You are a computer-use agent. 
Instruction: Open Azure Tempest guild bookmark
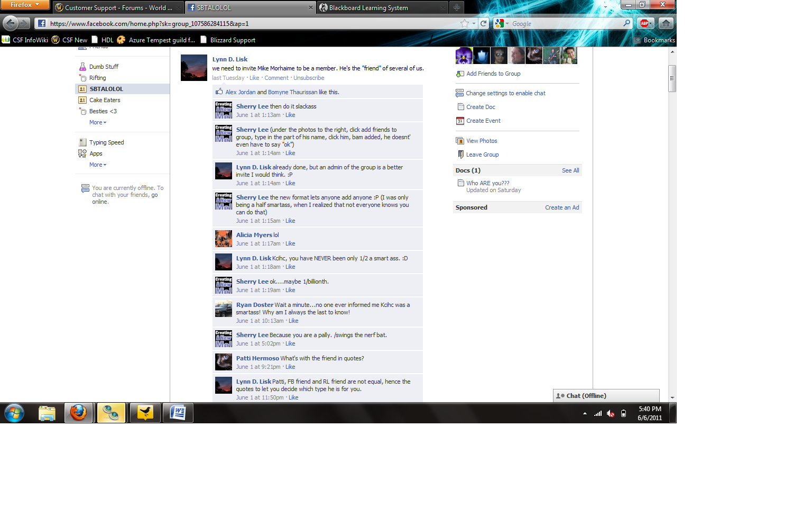coord(156,40)
